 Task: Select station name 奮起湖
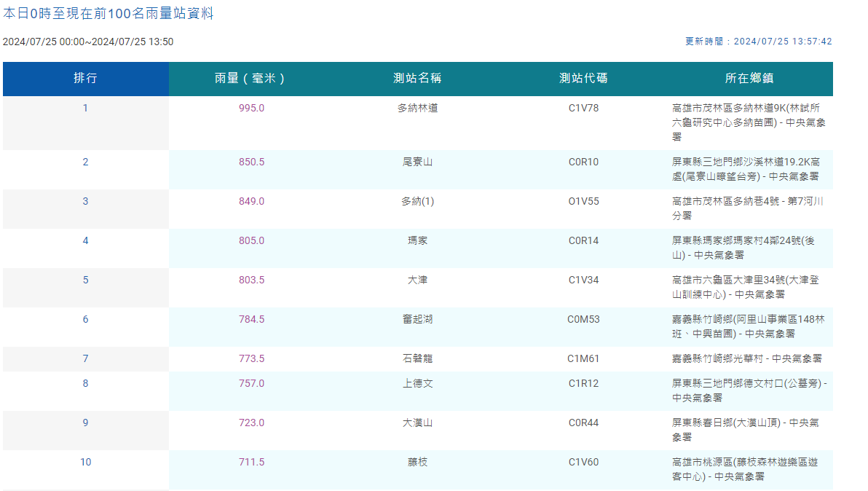[418, 319]
